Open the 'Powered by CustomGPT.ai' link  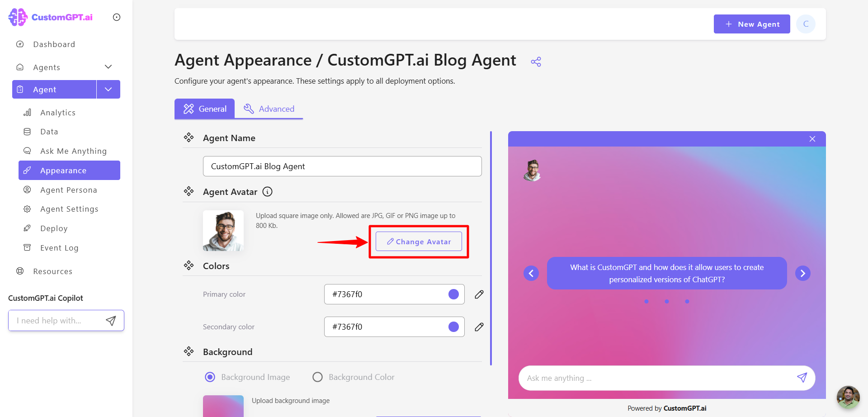click(x=667, y=408)
